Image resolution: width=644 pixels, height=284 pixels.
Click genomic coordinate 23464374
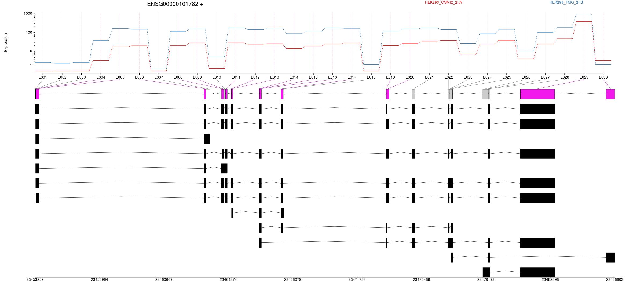(x=228, y=279)
